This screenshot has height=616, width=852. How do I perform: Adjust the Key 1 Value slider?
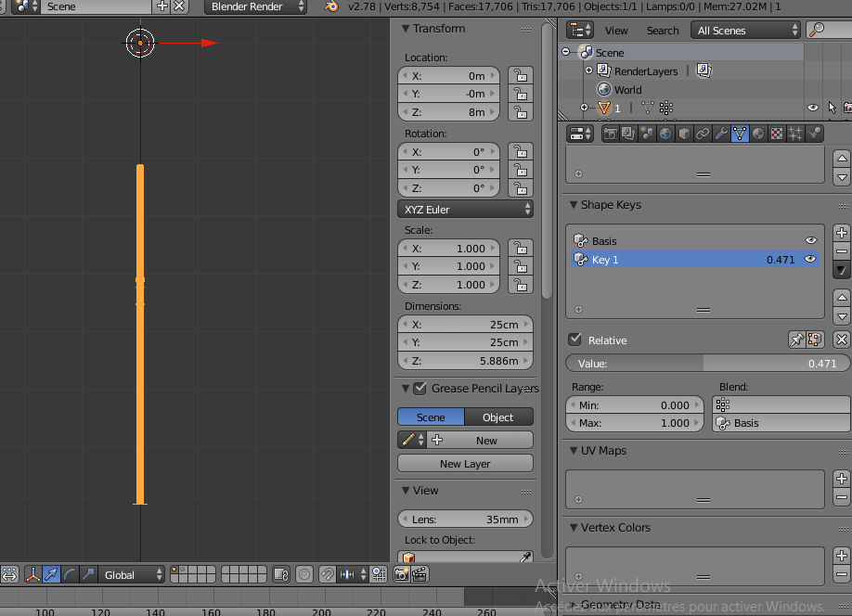click(707, 363)
